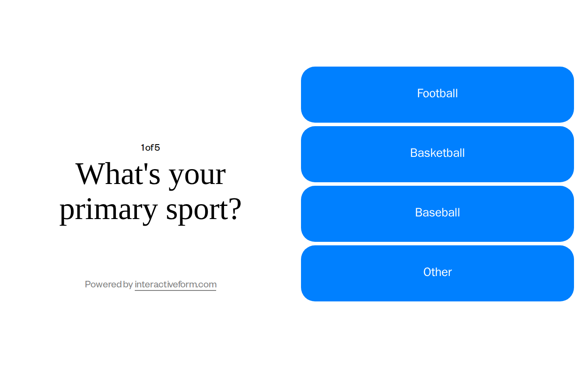Image resolution: width=588 pixels, height=368 pixels.
Task: Click the 1 of 5 progress indicator
Action: [150, 148]
